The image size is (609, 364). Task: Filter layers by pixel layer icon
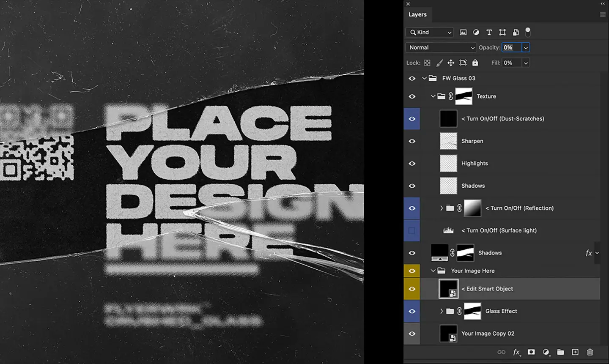(463, 32)
